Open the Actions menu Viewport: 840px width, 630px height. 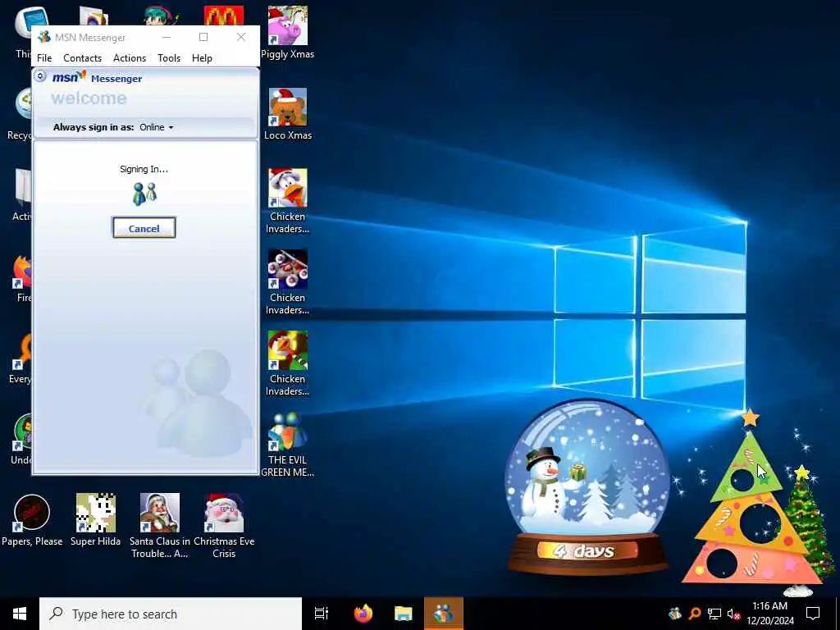click(x=130, y=58)
